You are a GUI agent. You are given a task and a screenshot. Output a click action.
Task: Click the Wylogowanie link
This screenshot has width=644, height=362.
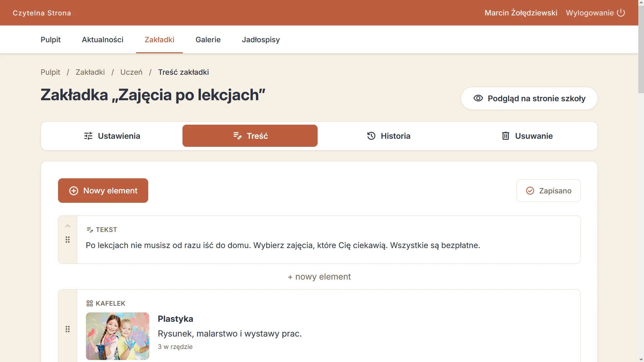(x=595, y=13)
